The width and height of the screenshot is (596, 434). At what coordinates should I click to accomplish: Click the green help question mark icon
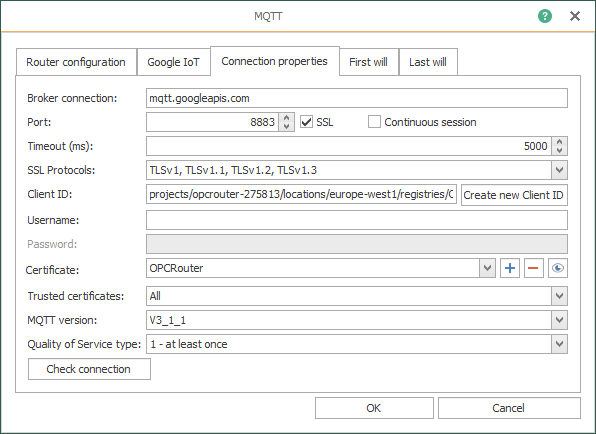[545, 16]
